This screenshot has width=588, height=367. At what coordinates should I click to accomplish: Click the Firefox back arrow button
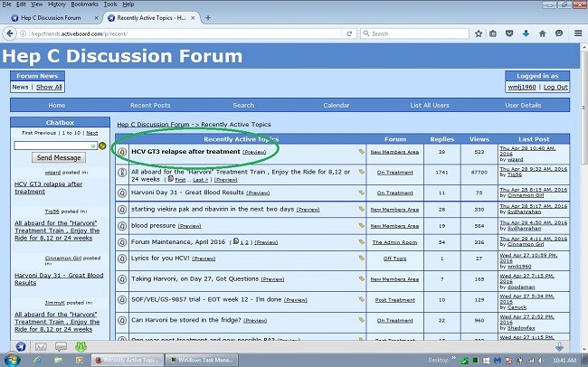tap(12, 33)
